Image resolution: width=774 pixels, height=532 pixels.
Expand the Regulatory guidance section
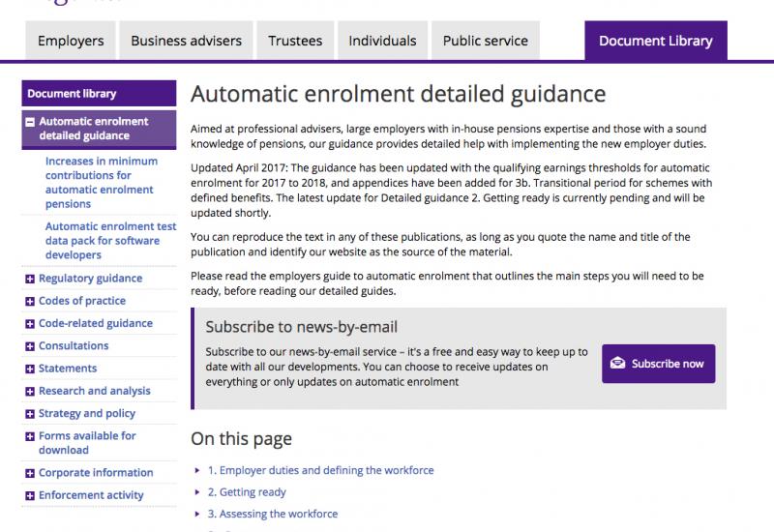tap(30, 279)
